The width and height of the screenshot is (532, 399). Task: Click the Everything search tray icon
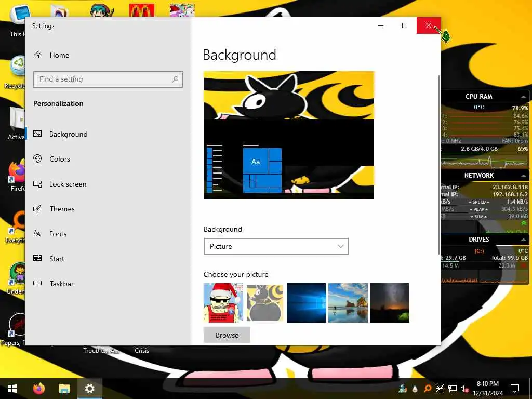tap(428, 389)
